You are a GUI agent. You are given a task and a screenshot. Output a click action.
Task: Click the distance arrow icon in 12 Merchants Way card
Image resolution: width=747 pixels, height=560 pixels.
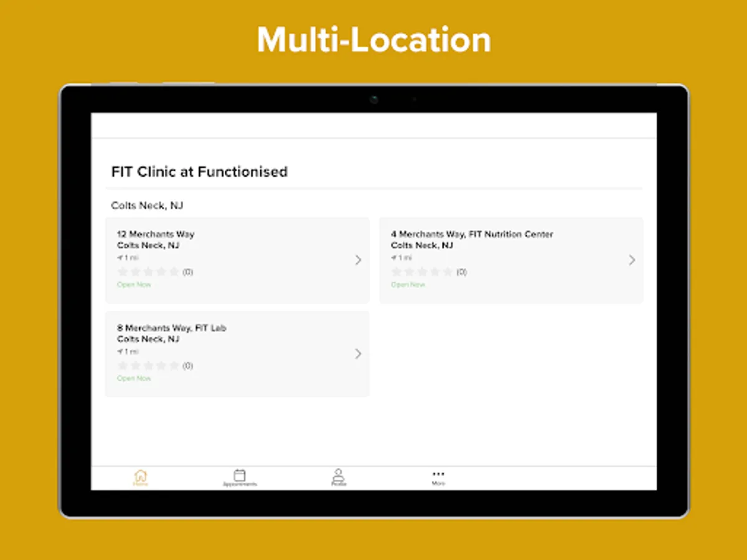(x=120, y=258)
